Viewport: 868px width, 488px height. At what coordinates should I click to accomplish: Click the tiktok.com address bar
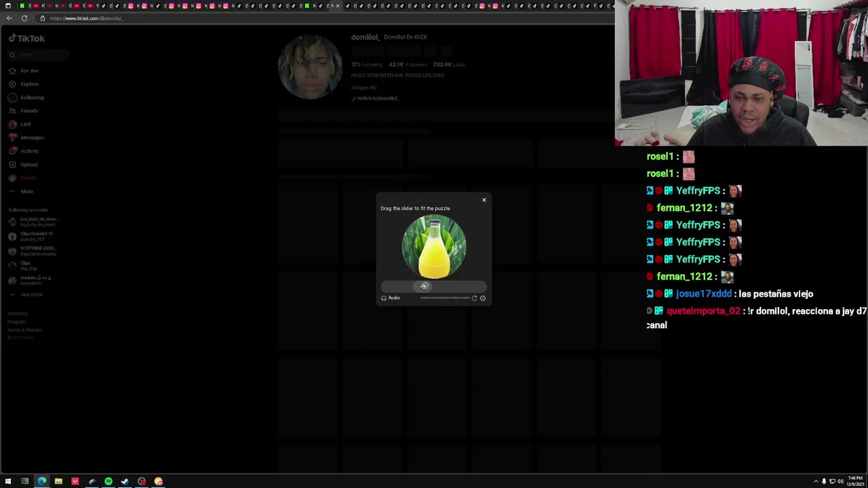coord(325,18)
